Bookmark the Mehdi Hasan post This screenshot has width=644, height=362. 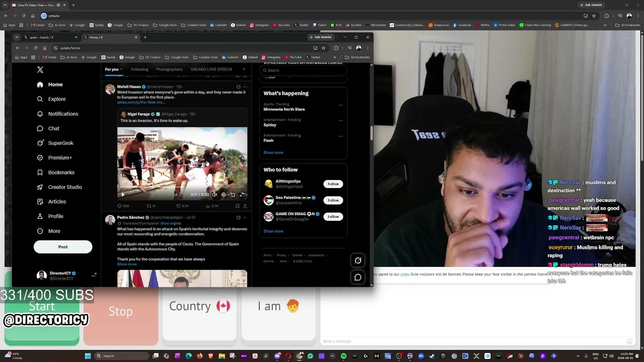[237, 206]
